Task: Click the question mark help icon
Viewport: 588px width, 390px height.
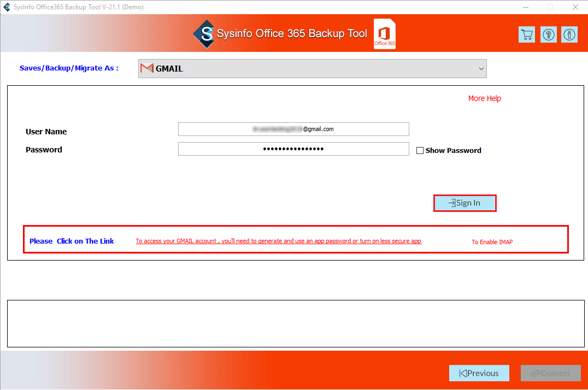Action: click(x=548, y=35)
